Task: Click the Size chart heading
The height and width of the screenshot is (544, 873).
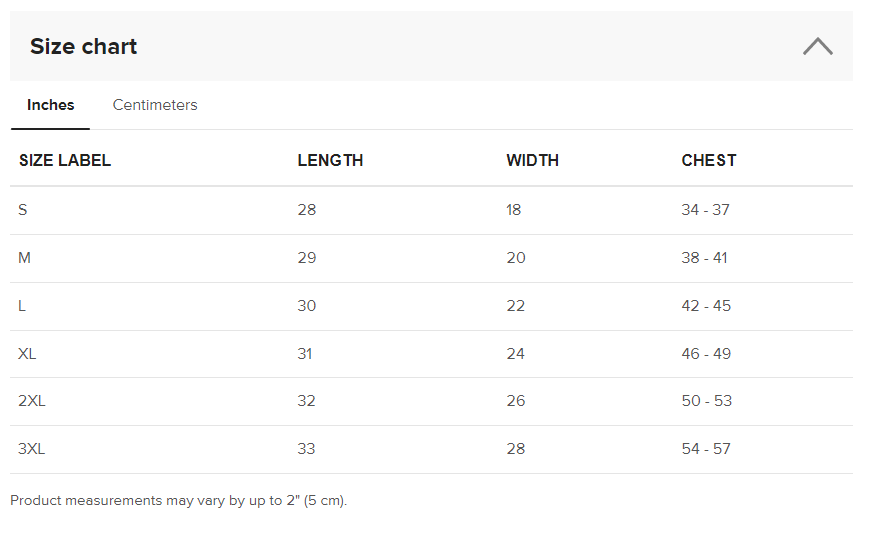Action: coord(84,46)
